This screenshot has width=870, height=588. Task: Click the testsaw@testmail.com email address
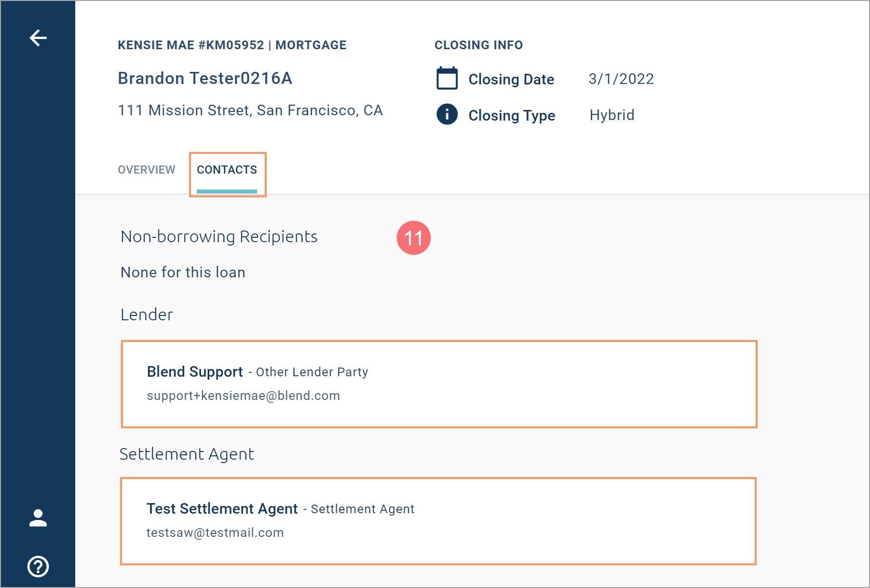215,533
